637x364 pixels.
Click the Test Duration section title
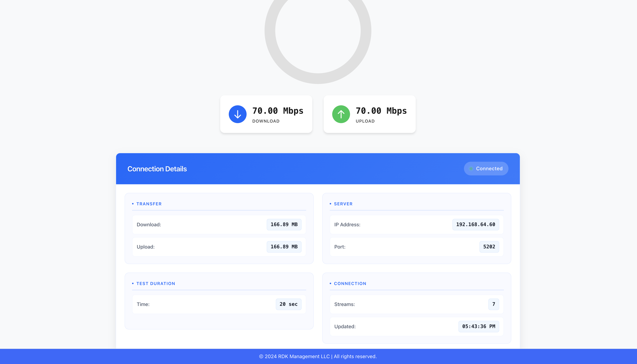tap(156, 284)
